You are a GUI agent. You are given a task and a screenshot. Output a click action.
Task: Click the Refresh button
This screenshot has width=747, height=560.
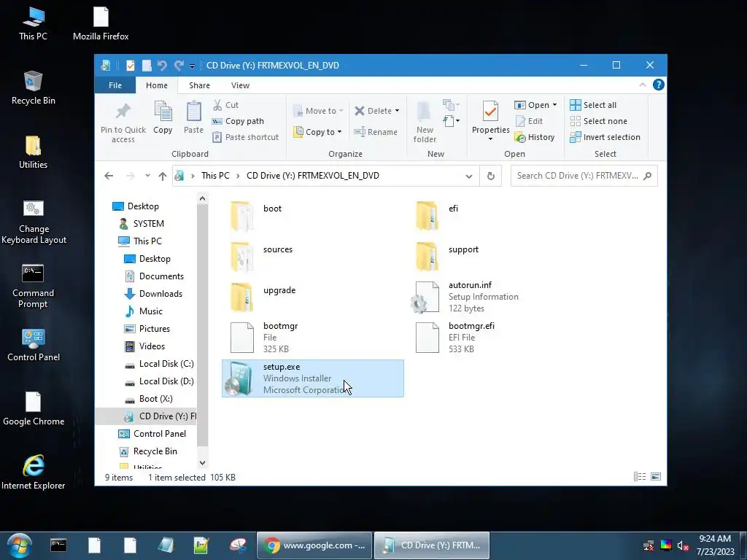(x=491, y=176)
